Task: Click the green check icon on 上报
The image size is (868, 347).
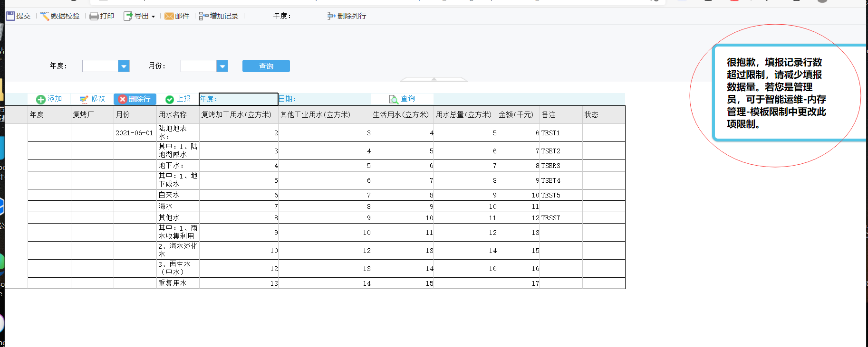Action: coord(169,99)
